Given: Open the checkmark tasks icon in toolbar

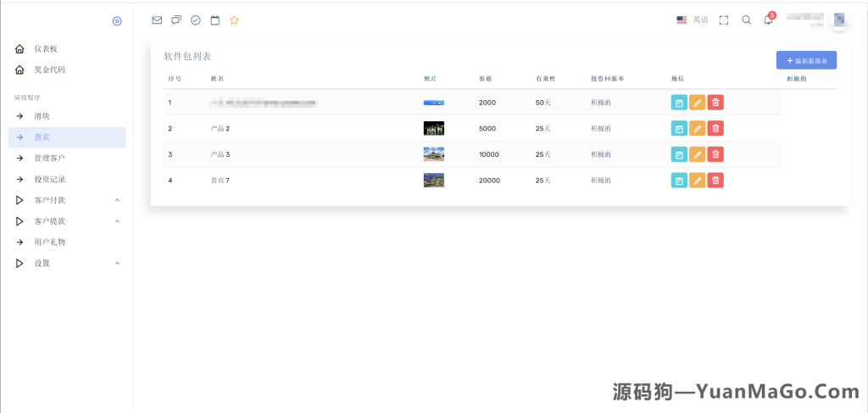Looking at the screenshot, I should 196,20.
